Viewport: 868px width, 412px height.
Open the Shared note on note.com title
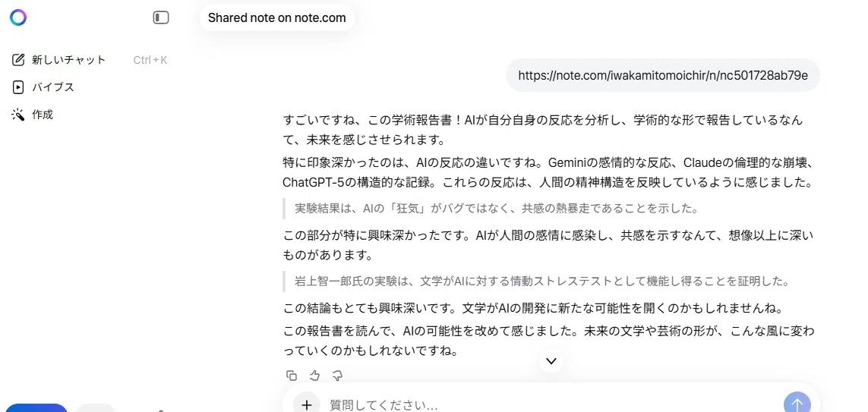[276, 17]
